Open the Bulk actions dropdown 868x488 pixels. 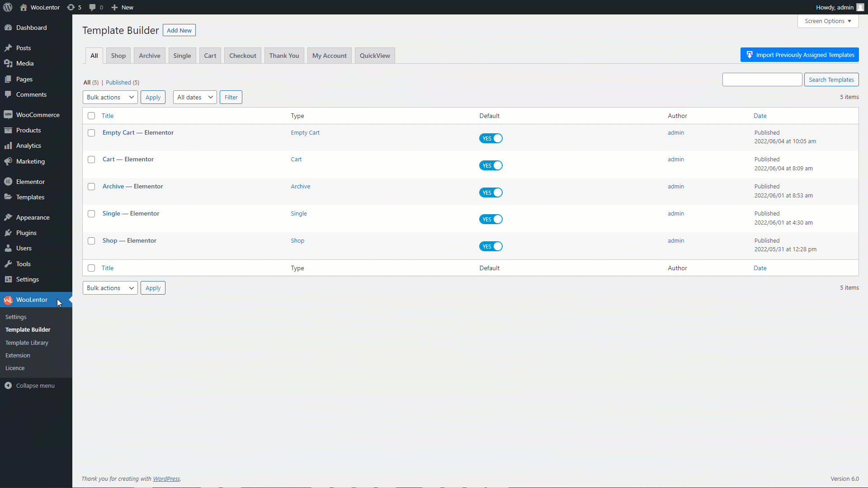(109, 97)
